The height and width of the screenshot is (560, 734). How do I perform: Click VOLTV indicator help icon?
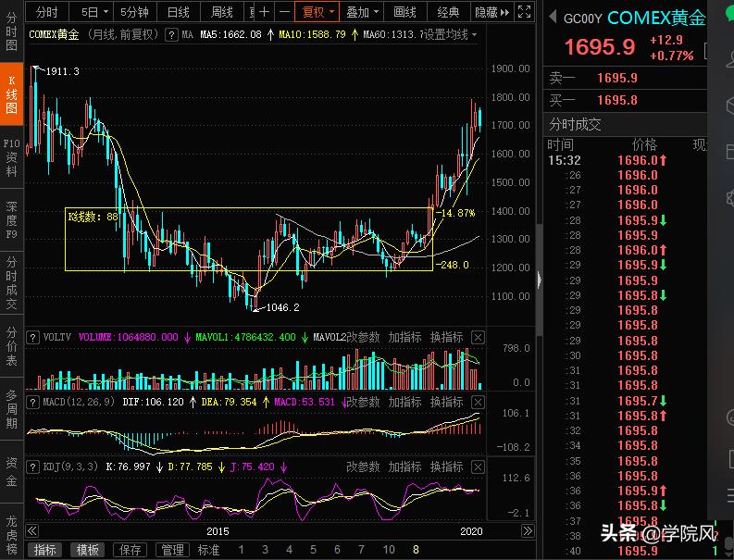point(32,337)
